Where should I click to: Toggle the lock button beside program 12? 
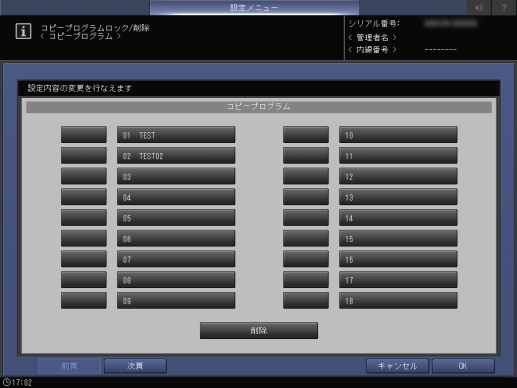click(306, 176)
